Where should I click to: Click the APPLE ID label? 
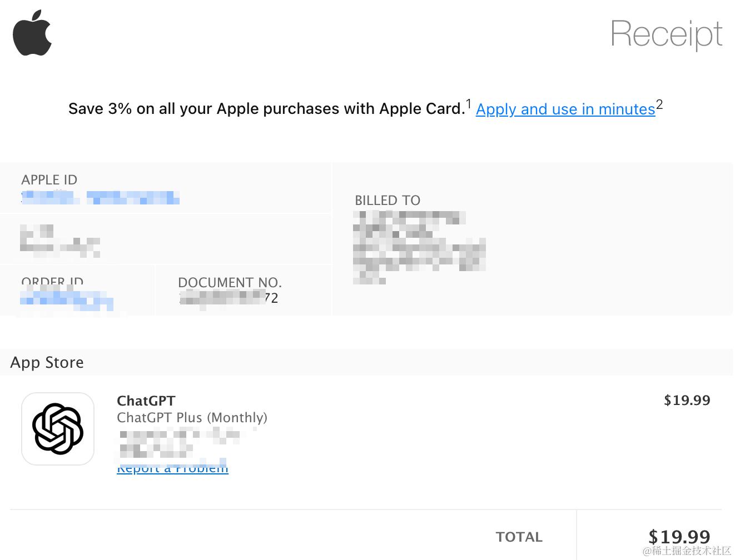click(x=49, y=179)
